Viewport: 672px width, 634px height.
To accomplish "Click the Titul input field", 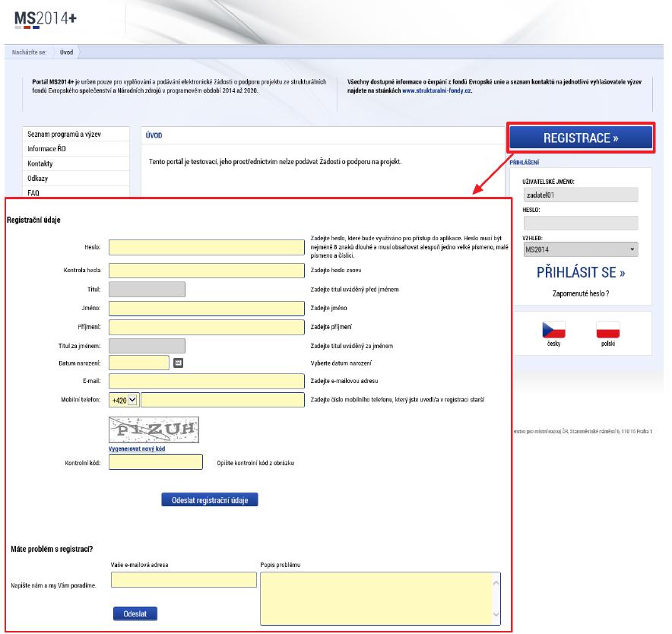I will [147, 290].
